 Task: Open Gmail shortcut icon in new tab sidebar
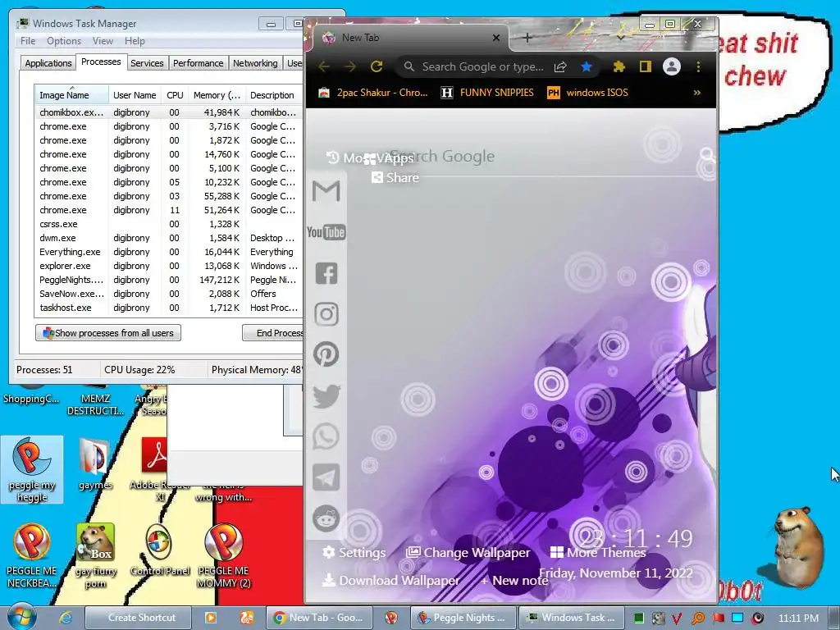coord(326,190)
